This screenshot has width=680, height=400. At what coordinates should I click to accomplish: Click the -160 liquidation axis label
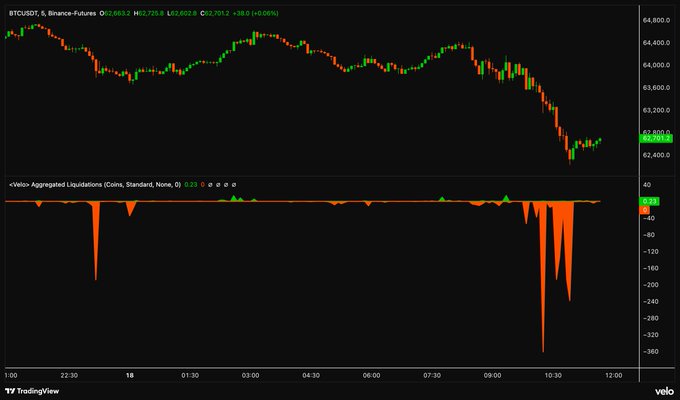click(x=650, y=268)
